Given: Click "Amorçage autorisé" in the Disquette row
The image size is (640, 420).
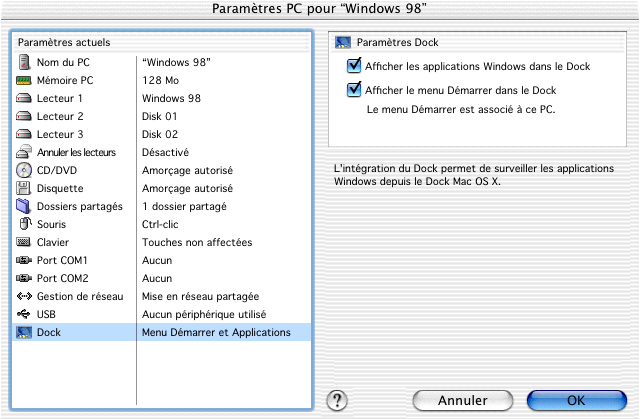Looking at the screenshot, I should click(x=187, y=189).
